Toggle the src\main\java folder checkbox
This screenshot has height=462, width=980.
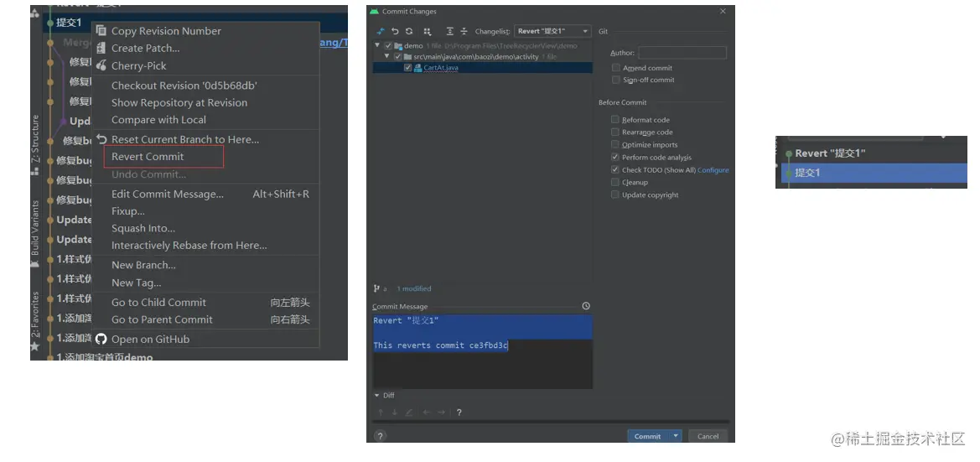pyautogui.click(x=397, y=57)
